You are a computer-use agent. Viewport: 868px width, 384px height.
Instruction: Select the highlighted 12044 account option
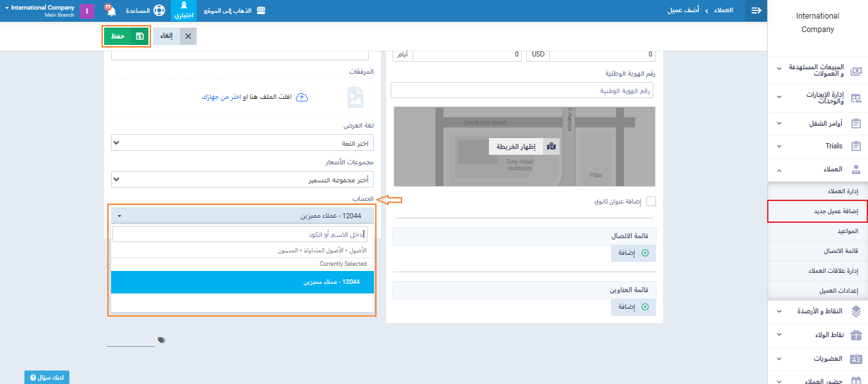pyautogui.click(x=243, y=282)
